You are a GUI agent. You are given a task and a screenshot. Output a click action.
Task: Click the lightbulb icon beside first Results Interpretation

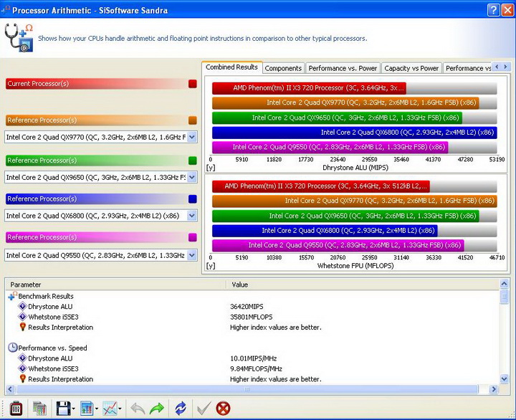point(22,327)
